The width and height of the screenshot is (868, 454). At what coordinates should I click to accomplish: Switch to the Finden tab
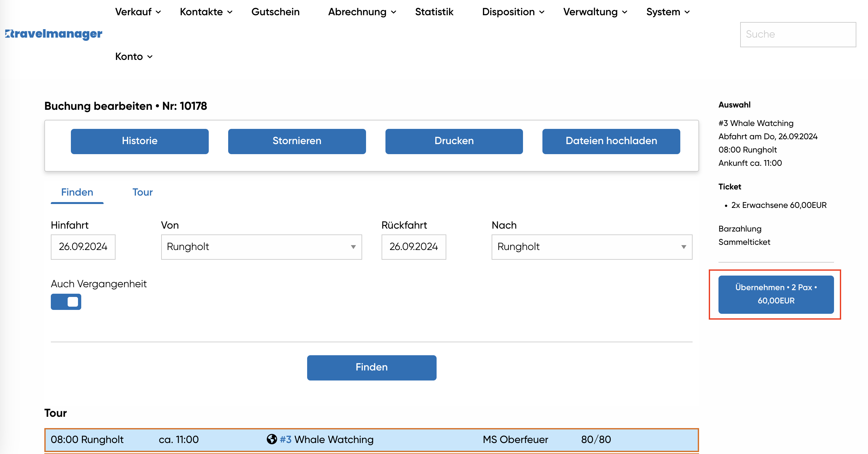pos(77,192)
